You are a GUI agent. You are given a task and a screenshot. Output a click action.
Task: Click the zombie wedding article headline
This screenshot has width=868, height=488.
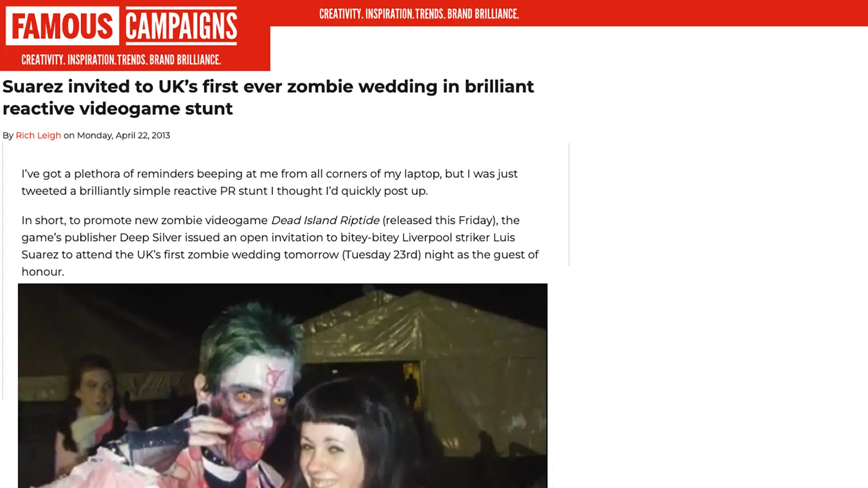(268, 98)
